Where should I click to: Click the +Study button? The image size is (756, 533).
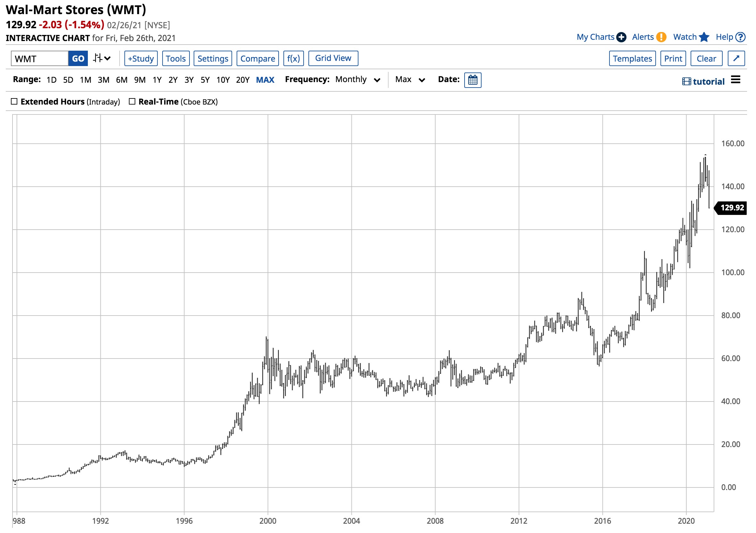tap(141, 58)
